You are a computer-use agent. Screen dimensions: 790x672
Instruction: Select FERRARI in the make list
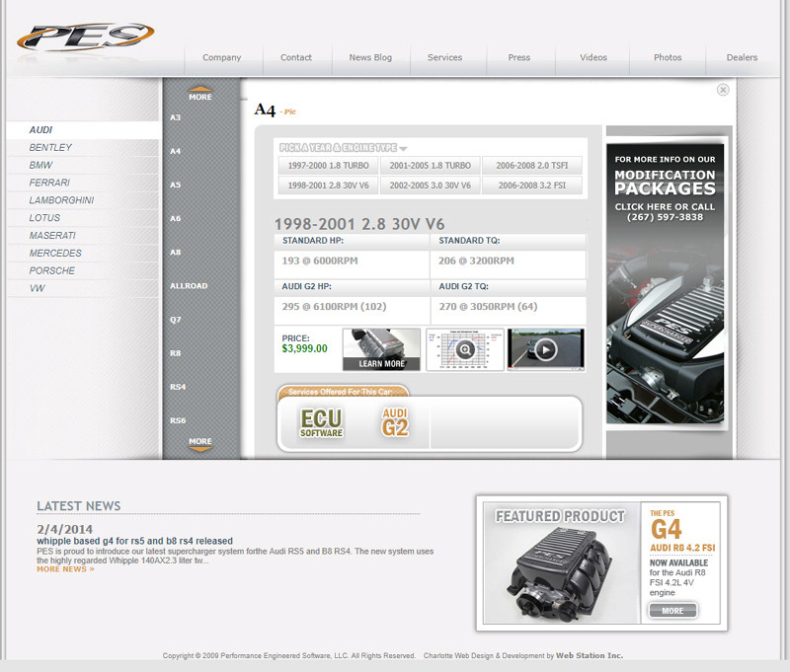pos(83,183)
